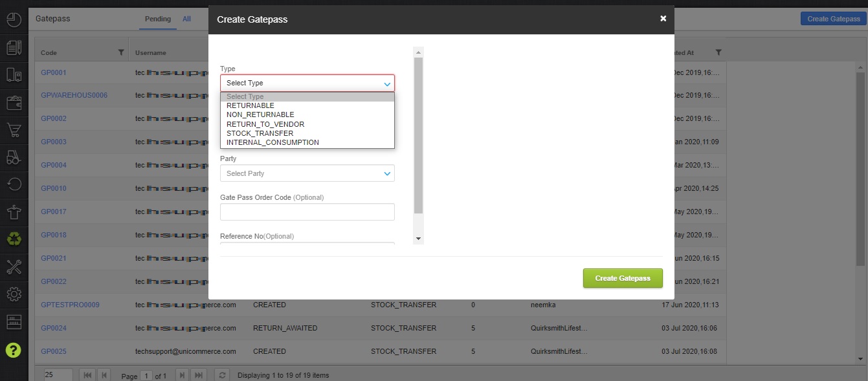Open gatepass GP0002 link

(54, 119)
